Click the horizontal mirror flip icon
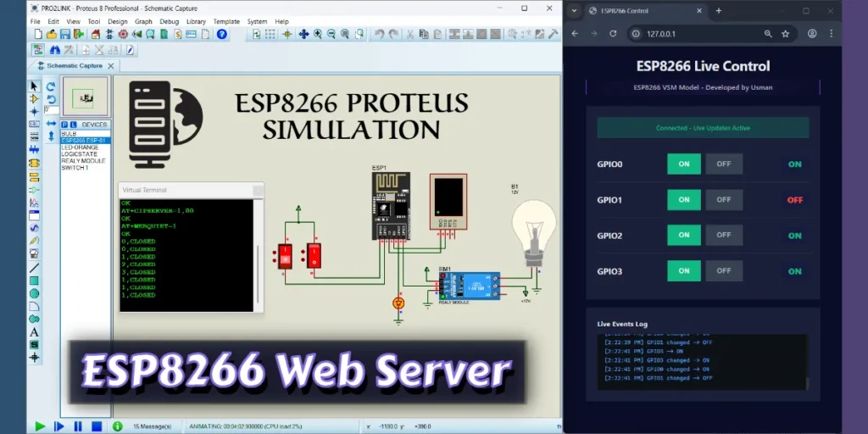The image size is (868, 434). click(x=51, y=124)
